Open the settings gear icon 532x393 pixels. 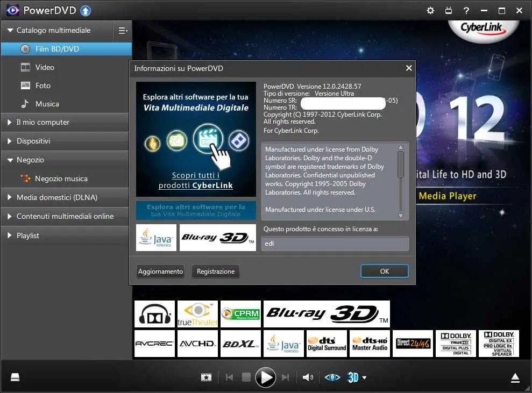(430, 11)
